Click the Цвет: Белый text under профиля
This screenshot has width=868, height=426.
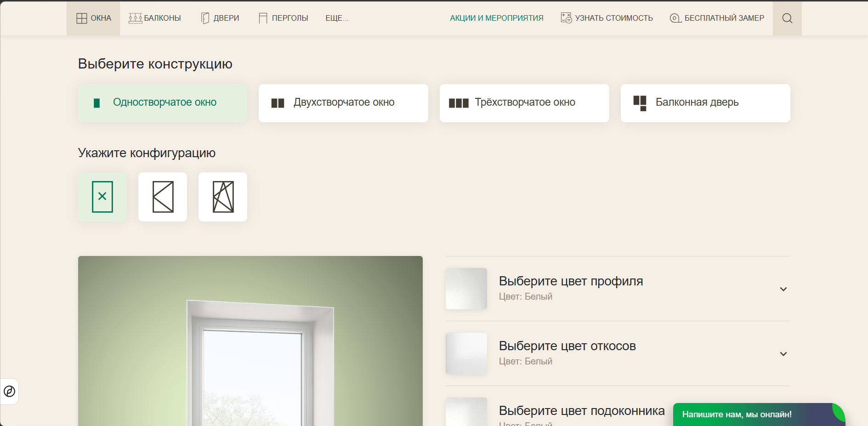click(x=526, y=297)
